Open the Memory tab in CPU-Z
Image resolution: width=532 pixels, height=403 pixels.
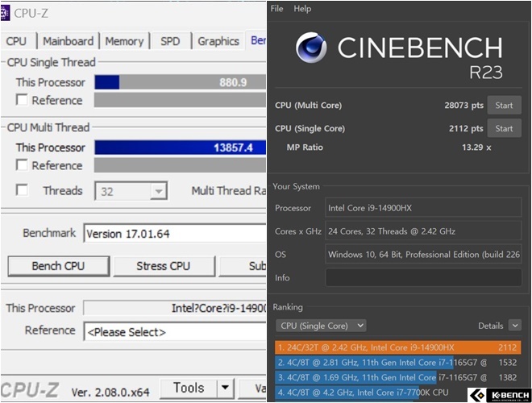click(124, 41)
